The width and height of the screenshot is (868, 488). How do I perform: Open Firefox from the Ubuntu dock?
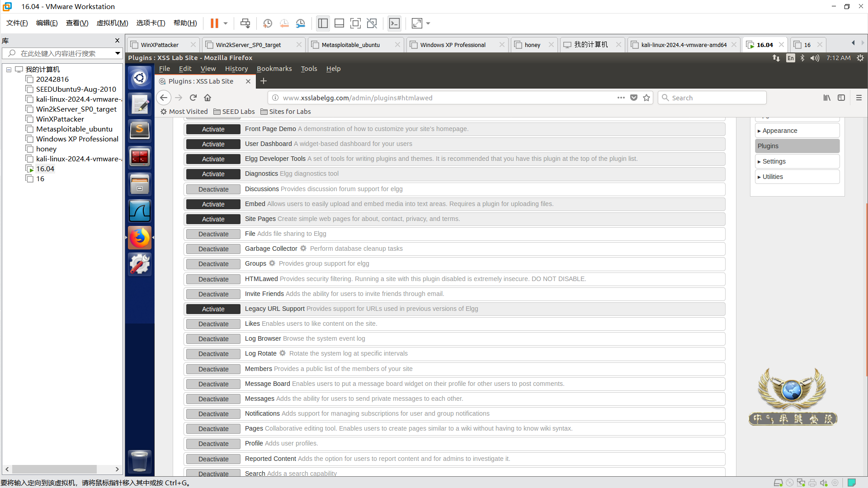(x=140, y=238)
